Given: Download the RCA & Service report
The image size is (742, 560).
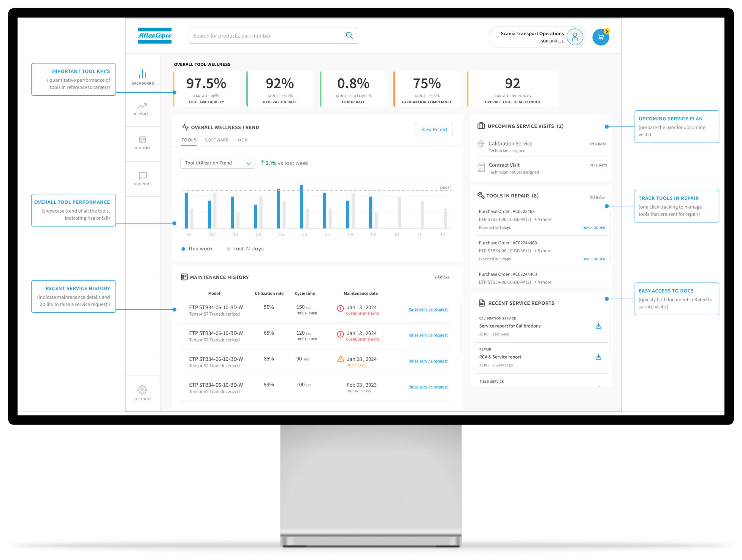Looking at the screenshot, I should coord(598,357).
